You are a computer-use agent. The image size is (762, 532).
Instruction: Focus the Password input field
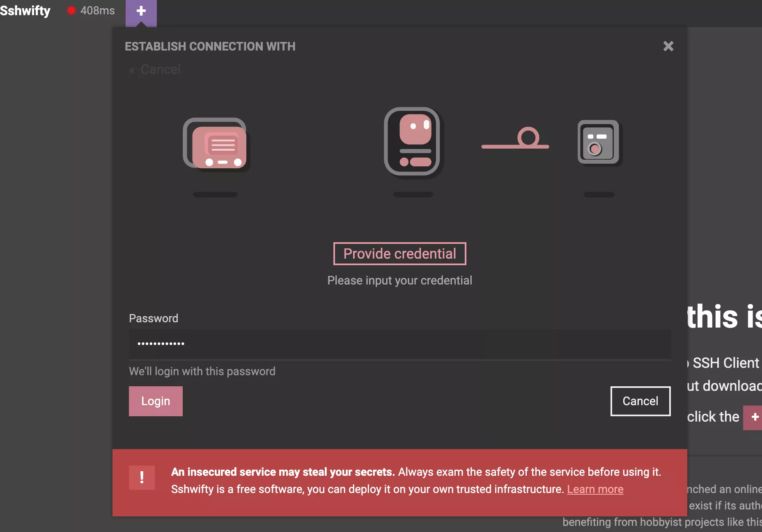pos(400,344)
